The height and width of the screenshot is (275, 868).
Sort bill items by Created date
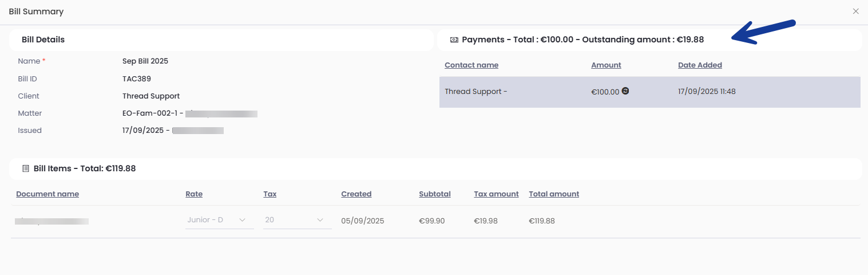click(356, 194)
